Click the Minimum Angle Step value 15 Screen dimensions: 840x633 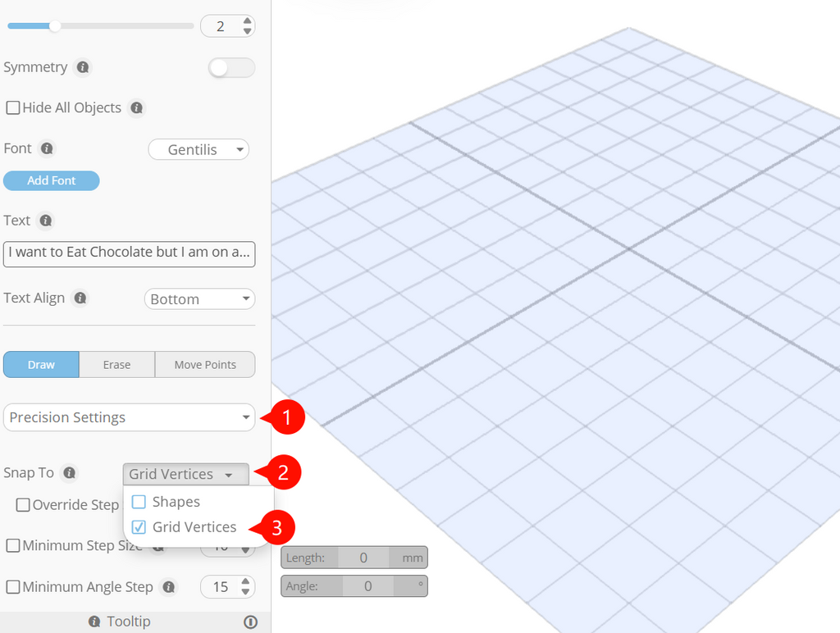tap(221, 587)
